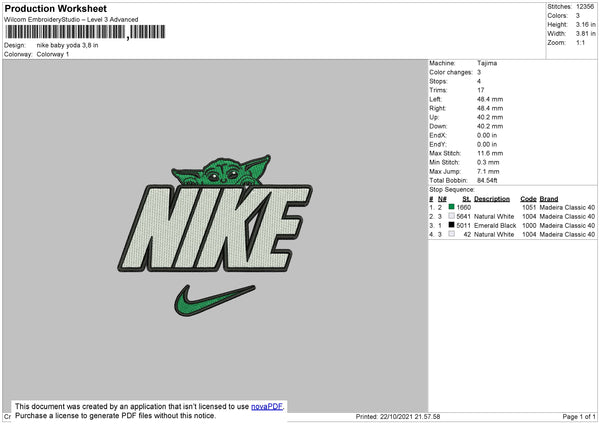Click the Width value 3.81 in
600x424 pixels.
pos(585,34)
